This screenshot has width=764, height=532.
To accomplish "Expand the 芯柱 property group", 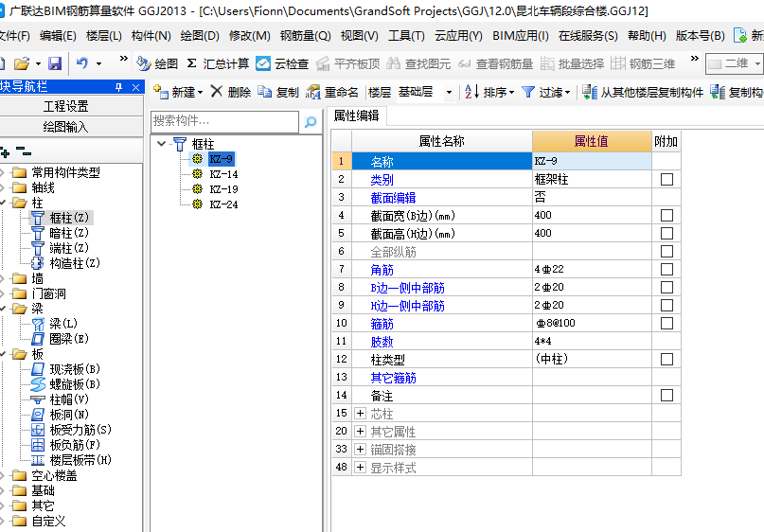I will (x=360, y=414).
